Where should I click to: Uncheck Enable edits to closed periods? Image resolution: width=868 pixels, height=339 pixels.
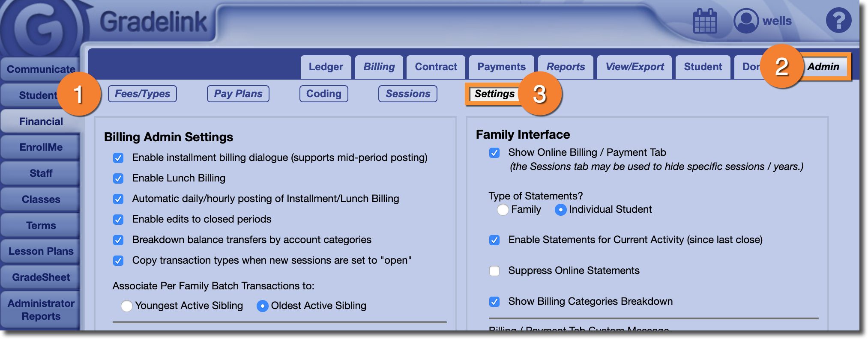point(118,220)
